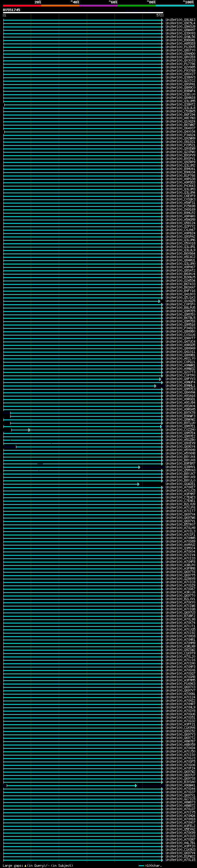197x868 pixels.
Task: Select hit label UniRef100_C1K9U3
Action: (180, 850)
